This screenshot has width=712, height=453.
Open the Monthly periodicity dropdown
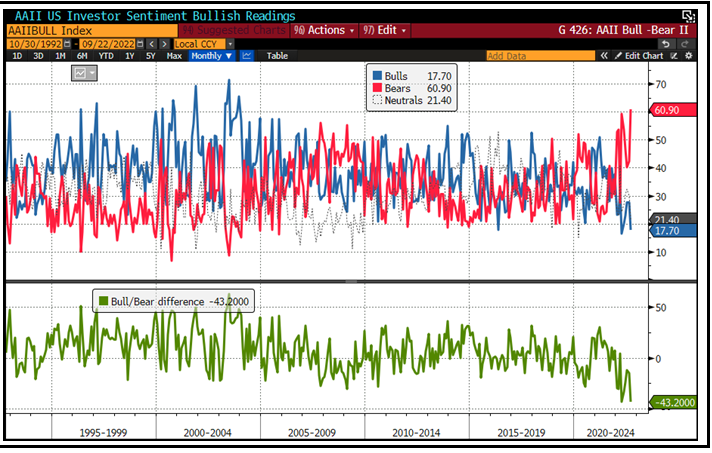point(212,56)
